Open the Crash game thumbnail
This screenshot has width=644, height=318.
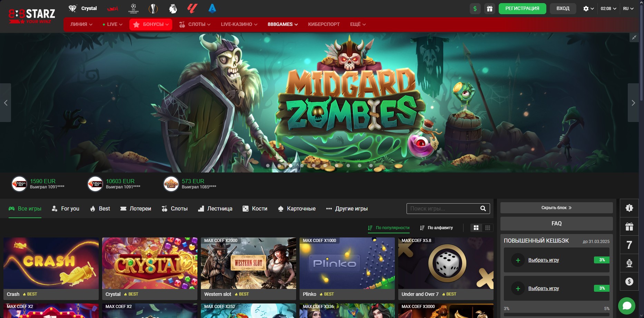[51, 263]
